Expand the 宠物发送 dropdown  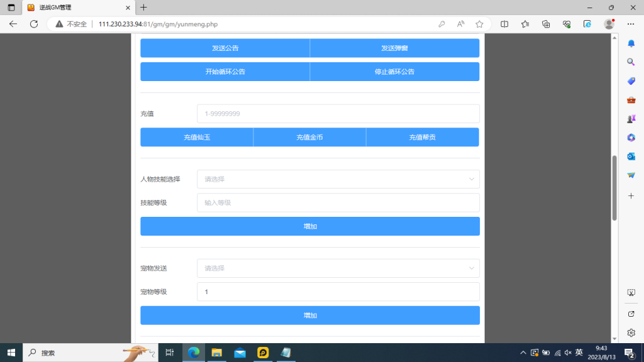coord(338,268)
